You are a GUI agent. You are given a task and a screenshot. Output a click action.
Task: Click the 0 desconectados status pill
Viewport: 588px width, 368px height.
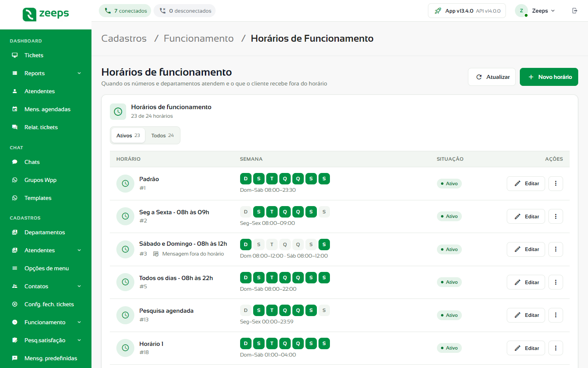coord(185,11)
